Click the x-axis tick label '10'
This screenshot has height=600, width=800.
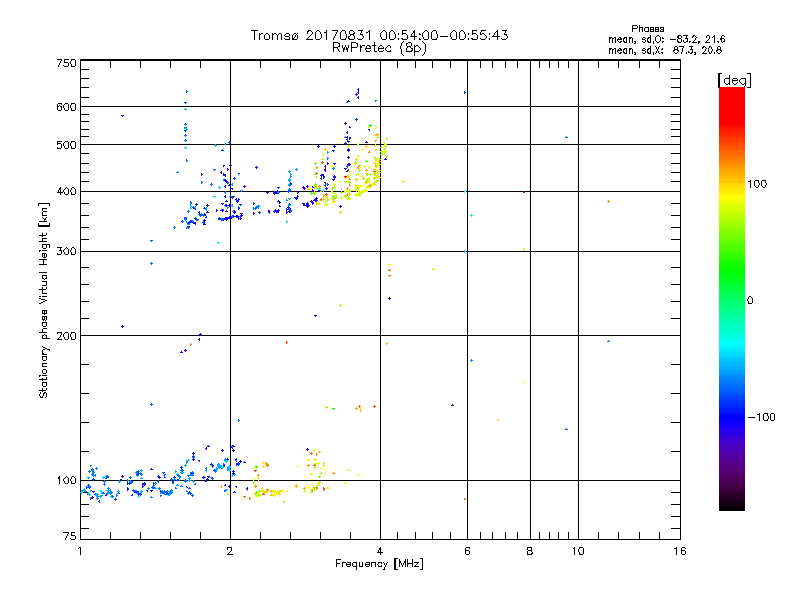click(x=578, y=551)
